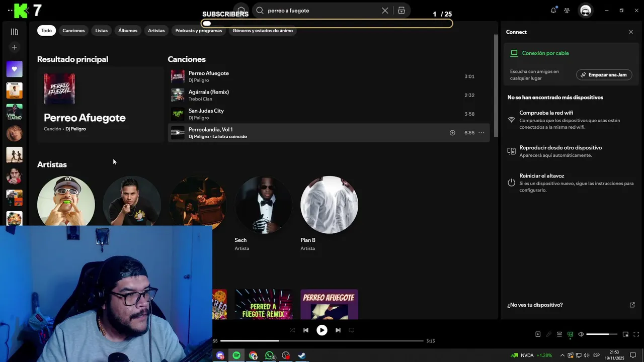
Task: Select the San Judas City song row
Action: [329, 114]
